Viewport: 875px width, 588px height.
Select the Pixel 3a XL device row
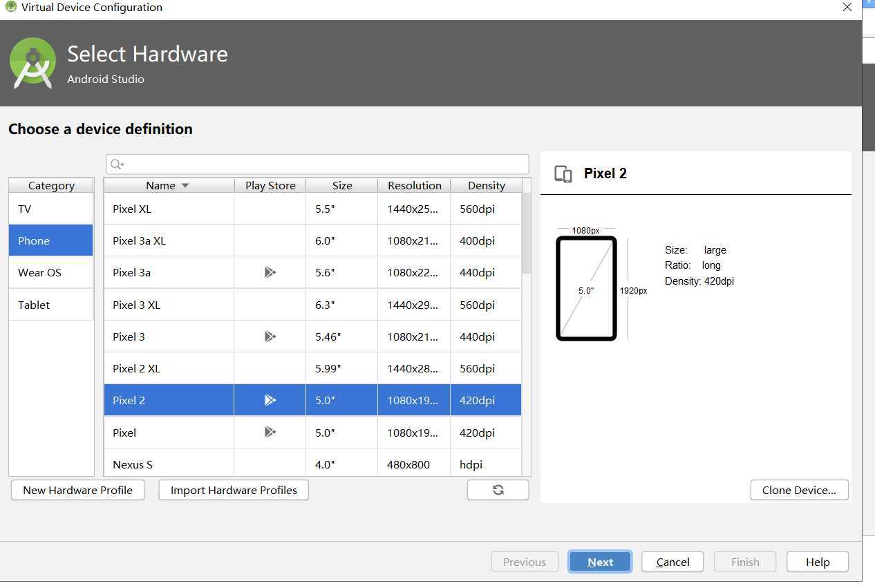pos(312,240)
